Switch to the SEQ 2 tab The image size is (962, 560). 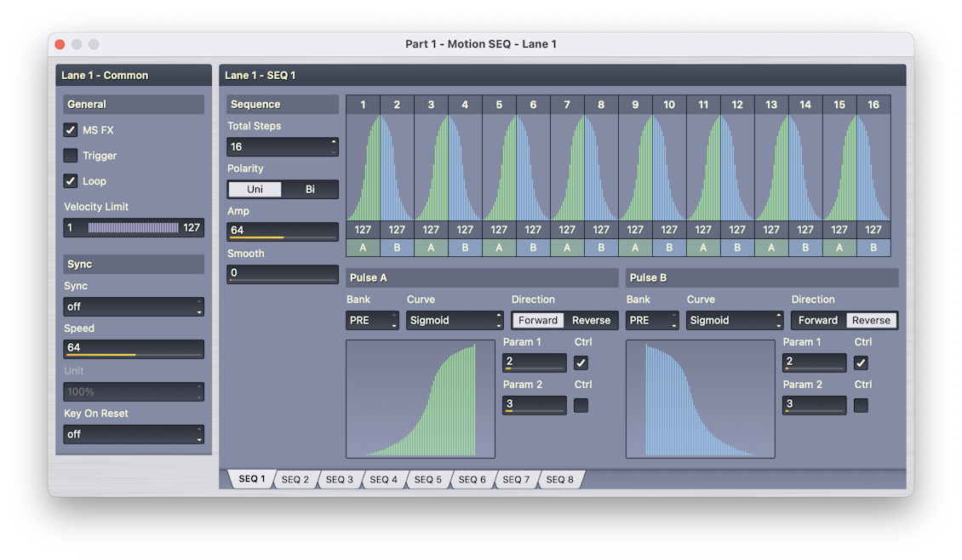[x=295, y=480]
